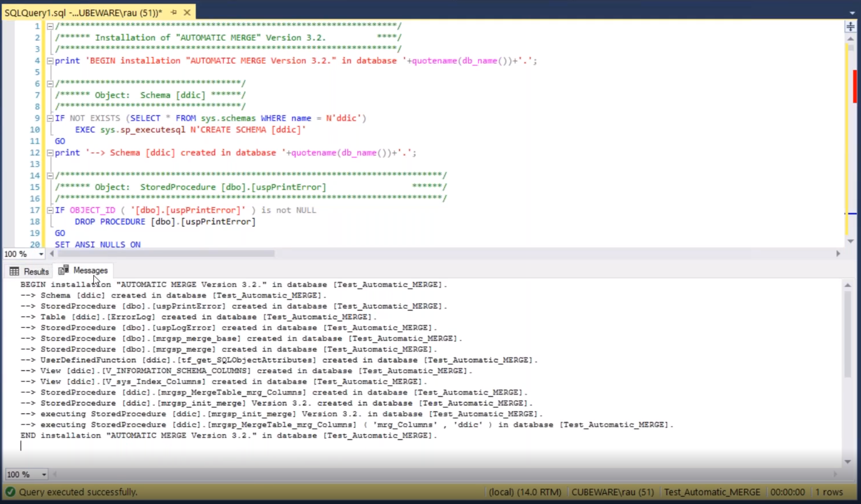Click the Messages pane vertical scrollbar thumb
Viewport: 861px width, 504px height.
(x=848, y=334)
